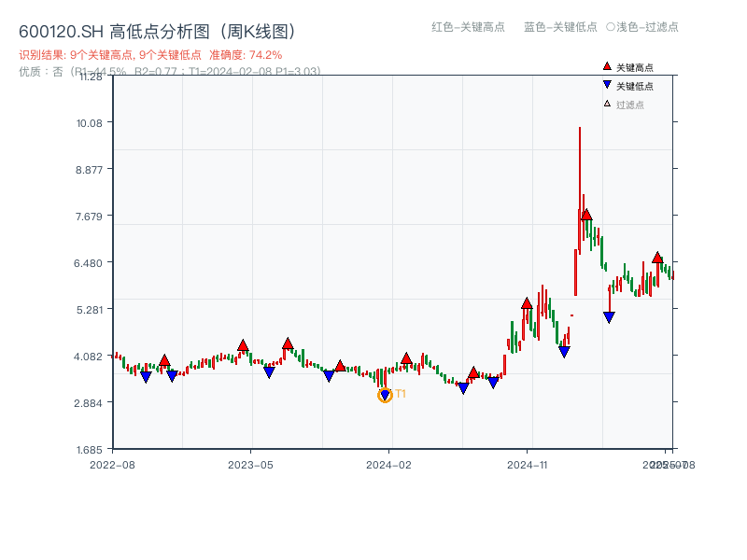Click the 5.281 price axis label
The image size is (747, 560).
(90, 310)
